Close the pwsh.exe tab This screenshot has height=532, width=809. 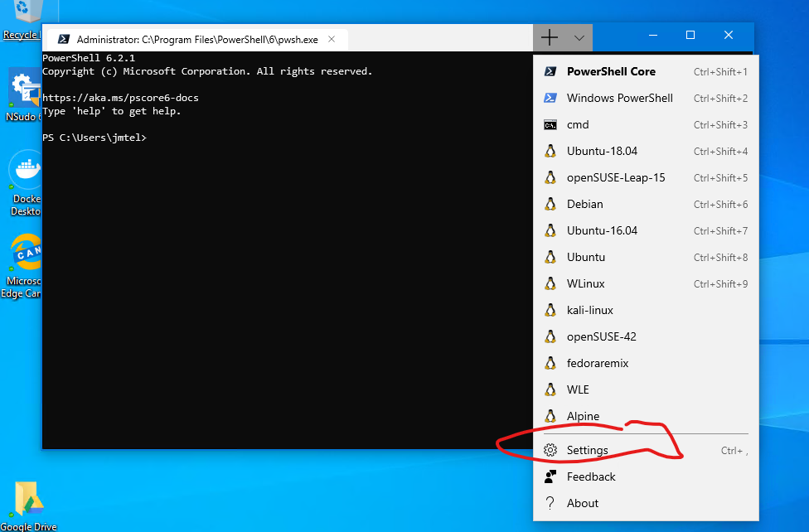pos(332,39)
